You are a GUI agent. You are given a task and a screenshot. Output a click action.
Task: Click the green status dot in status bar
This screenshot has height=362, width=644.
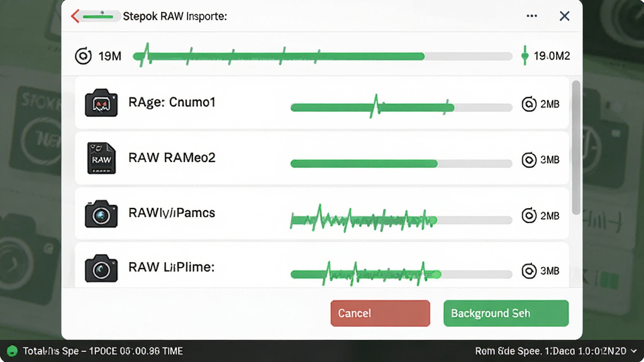(13, 351)
